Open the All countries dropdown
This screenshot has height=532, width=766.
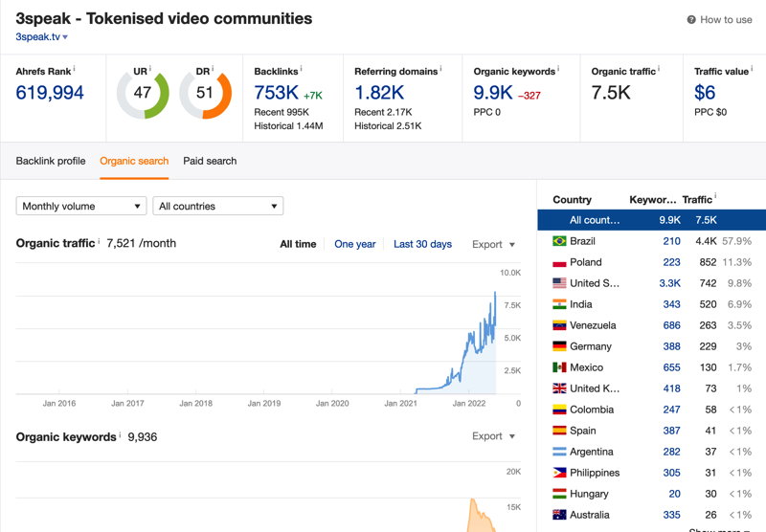(218, 206)
